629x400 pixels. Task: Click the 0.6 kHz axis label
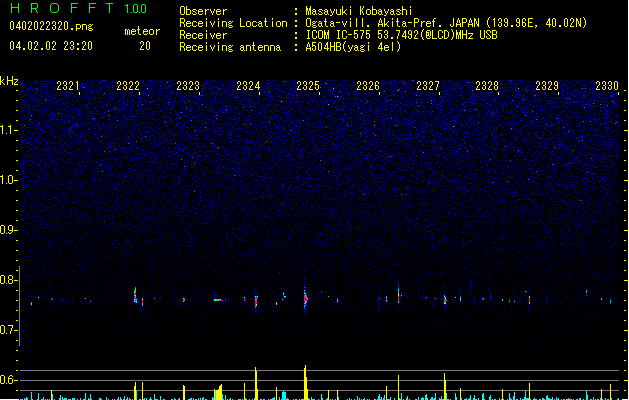(x=9, y=380)
